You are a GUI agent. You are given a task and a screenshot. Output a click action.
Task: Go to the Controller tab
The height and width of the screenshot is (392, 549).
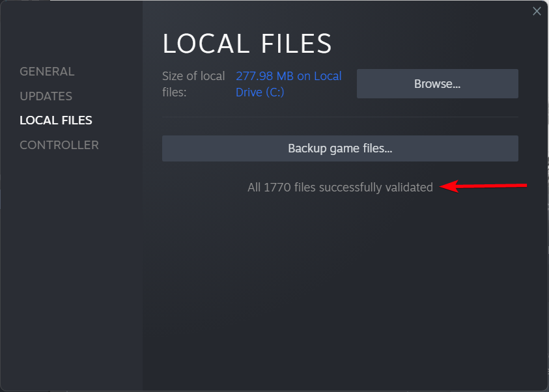point(59,145)
